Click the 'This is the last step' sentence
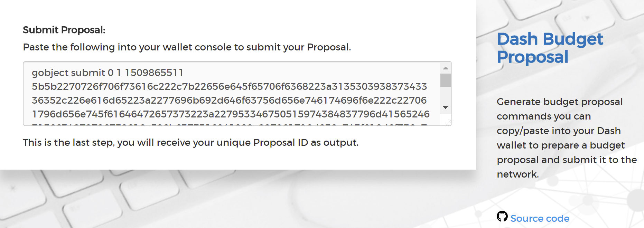Image resolution: width=644 pixels, height=228 pixels. [x=190, y=143]
